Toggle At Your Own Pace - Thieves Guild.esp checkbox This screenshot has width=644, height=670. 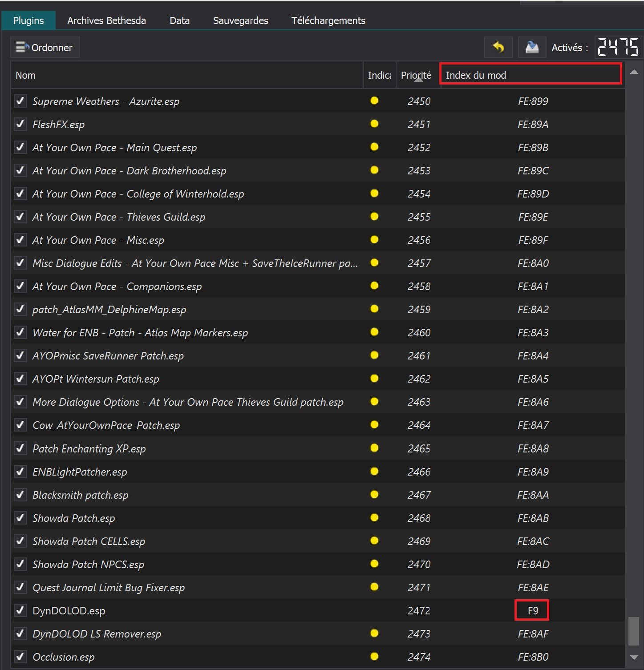click(20, 217)
